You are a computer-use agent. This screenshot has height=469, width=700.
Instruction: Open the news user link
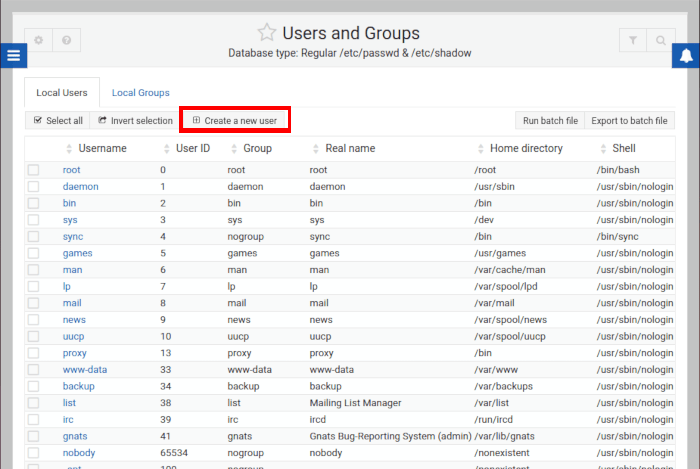click(74, 320)
